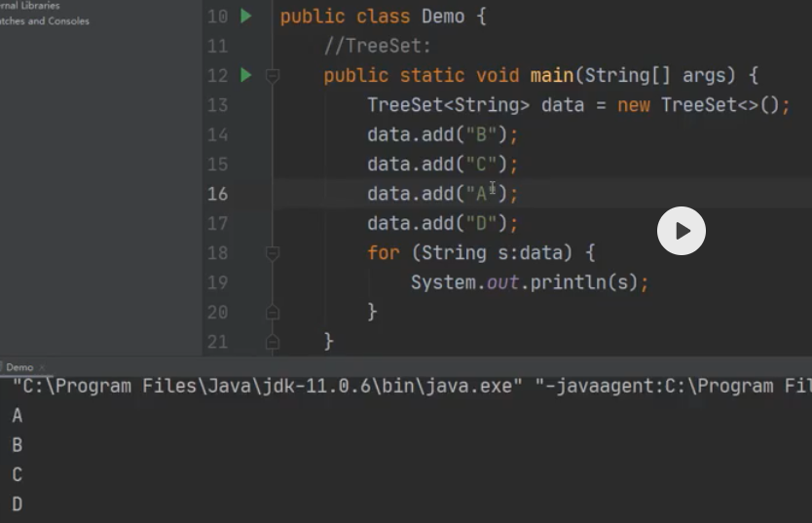Image resolution: width=812 pixels, height=523 pixels.
Task: Click the //TreeSet: comment
Action: 378,46
